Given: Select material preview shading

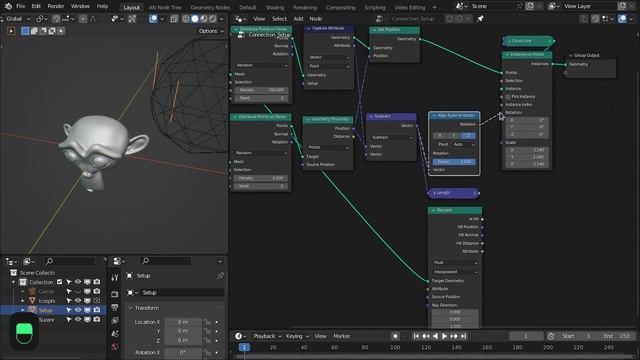Looking at the screenshot, I should click(x=204, y=19).
